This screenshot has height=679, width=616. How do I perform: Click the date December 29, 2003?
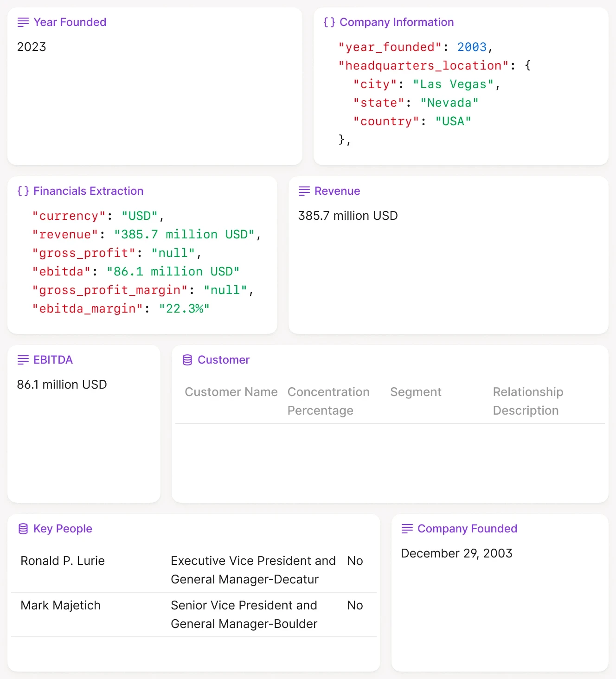pyautogui.click(x=456, y=553)
